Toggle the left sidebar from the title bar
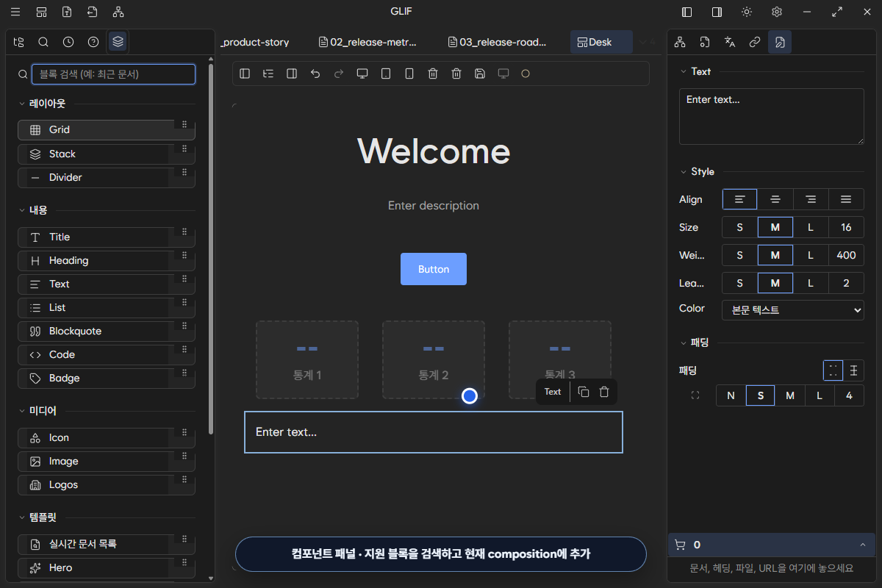 coord(687,12)
